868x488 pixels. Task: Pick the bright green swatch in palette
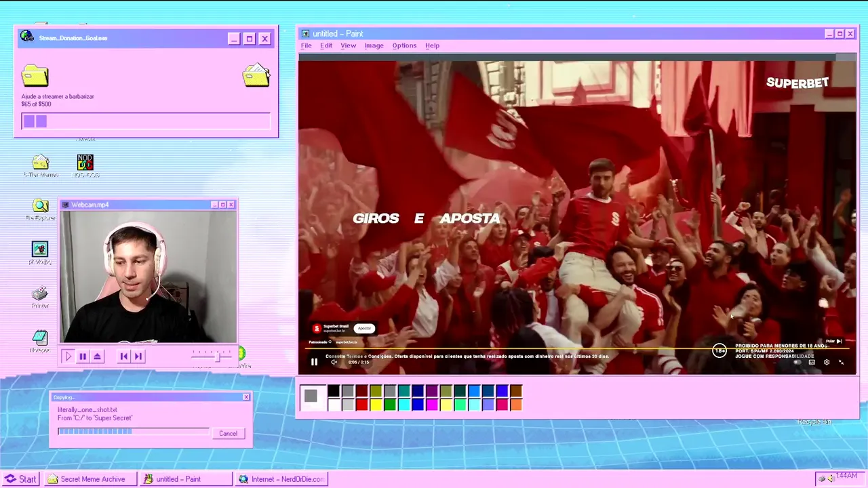[390, 405]
